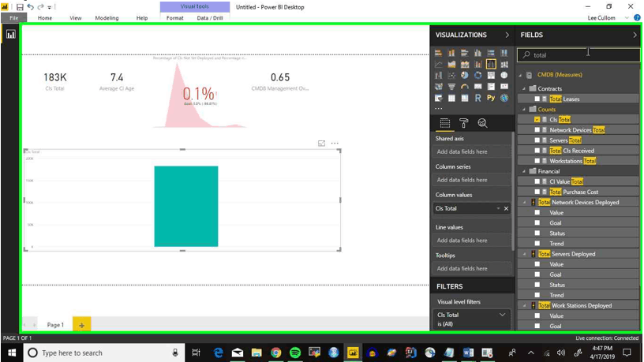Viewport: 644px width, 362px height.
Task: Open CIs Total dropdown in Column values
Action: tap(498, 208)
